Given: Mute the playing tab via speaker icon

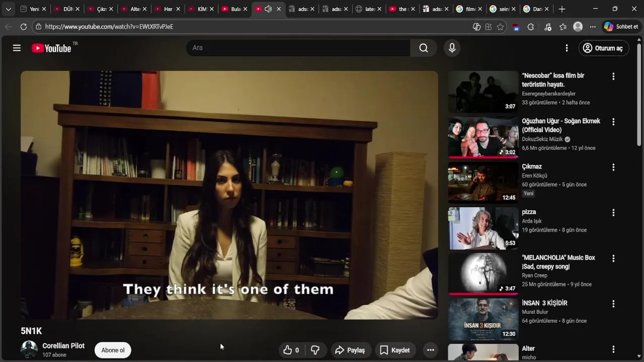Looking at the screenshot, I should [268, 9].
